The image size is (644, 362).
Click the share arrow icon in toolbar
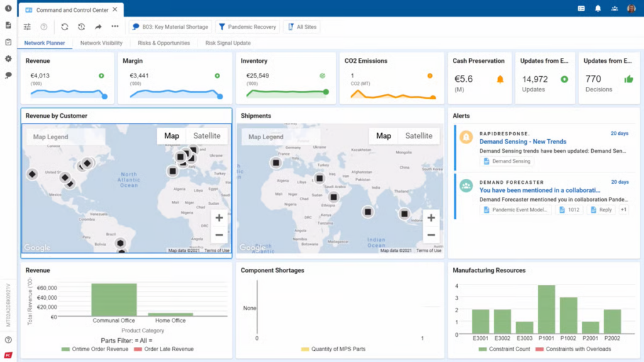point(98,27)
